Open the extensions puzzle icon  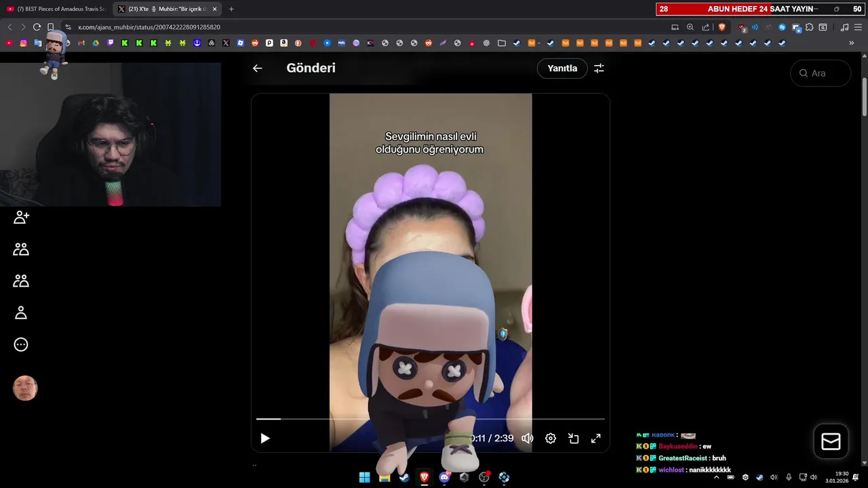pos(809,27)
